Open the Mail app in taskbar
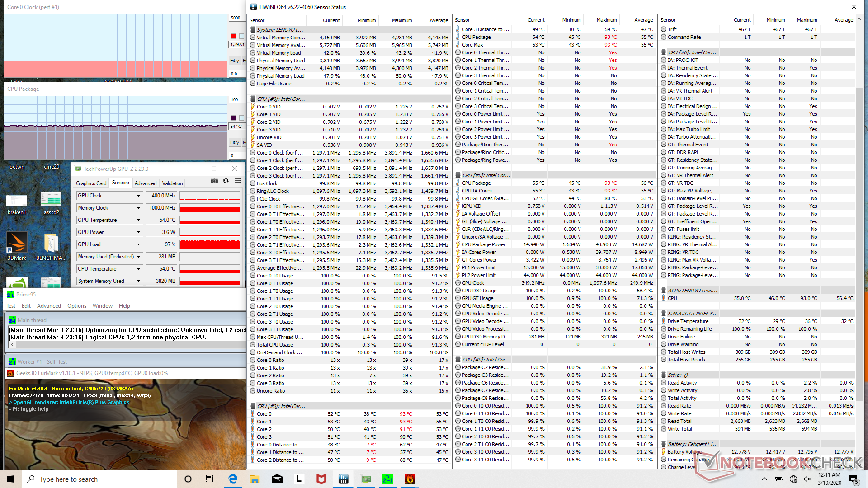868x488 pixels. [x=277, y=479]
